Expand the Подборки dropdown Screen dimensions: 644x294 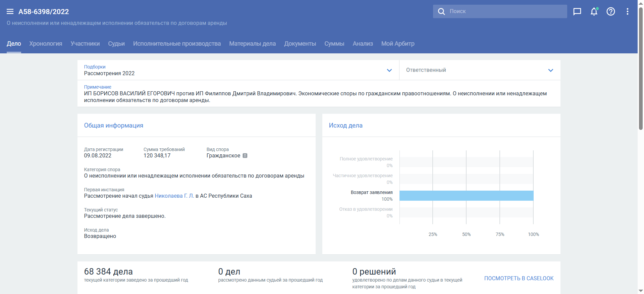click(389, 70)
